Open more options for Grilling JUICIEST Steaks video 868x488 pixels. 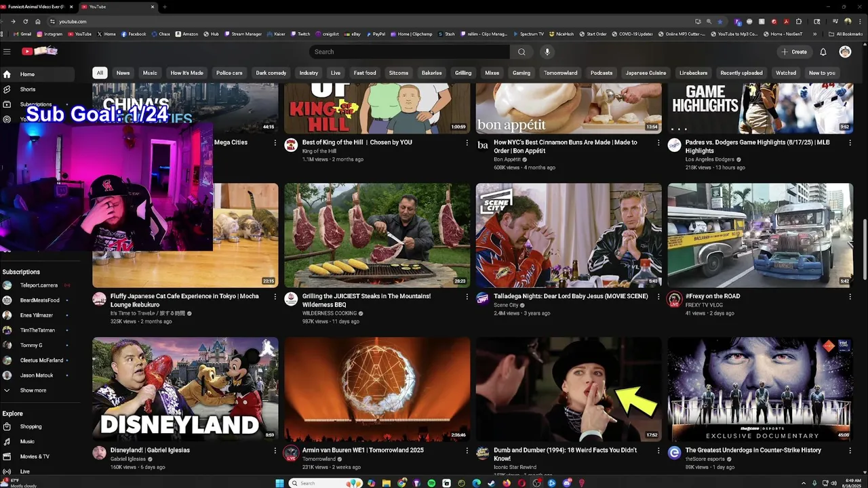point(467,296)
